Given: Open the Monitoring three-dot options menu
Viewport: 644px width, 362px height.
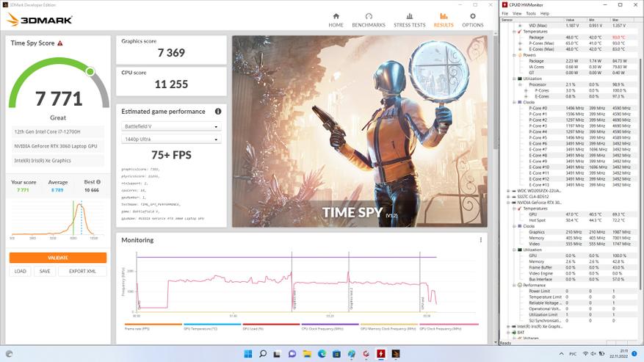Looking at the screenshot, I should pos(480,240).
